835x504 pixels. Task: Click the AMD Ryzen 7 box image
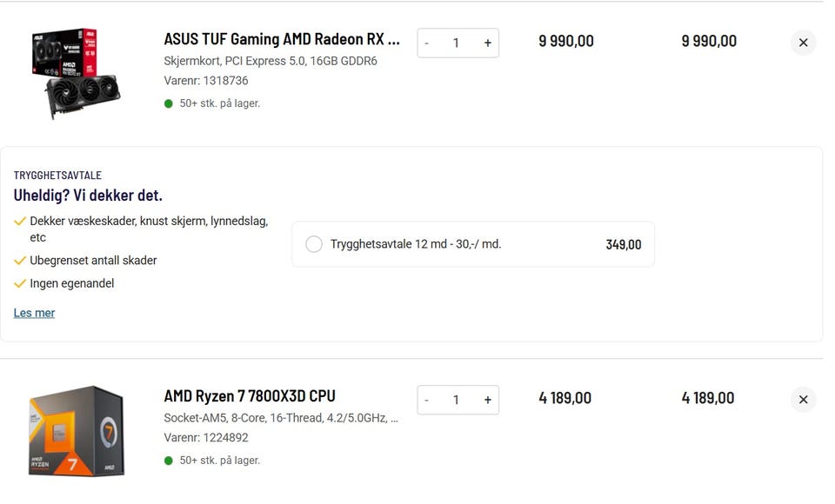click(x=77, y=431)
